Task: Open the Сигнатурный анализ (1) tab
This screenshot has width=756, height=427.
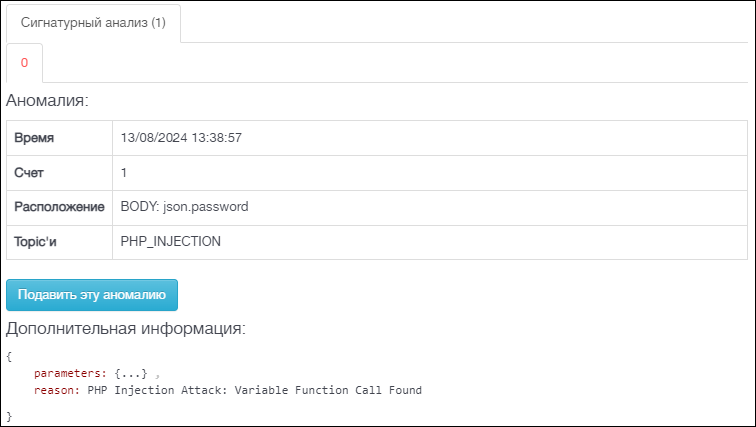Action: coord(93,23)
